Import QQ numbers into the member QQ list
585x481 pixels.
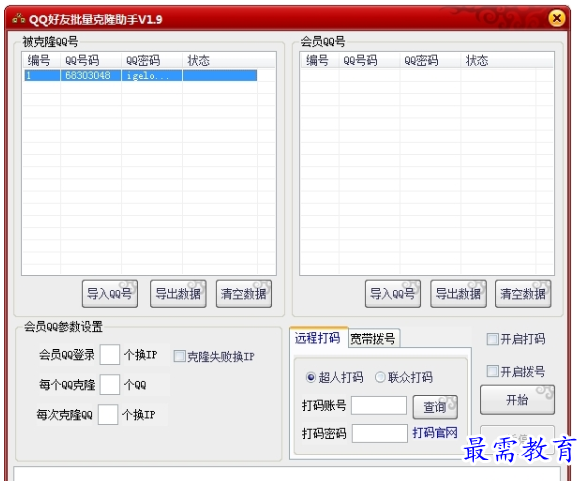[393, 294]
